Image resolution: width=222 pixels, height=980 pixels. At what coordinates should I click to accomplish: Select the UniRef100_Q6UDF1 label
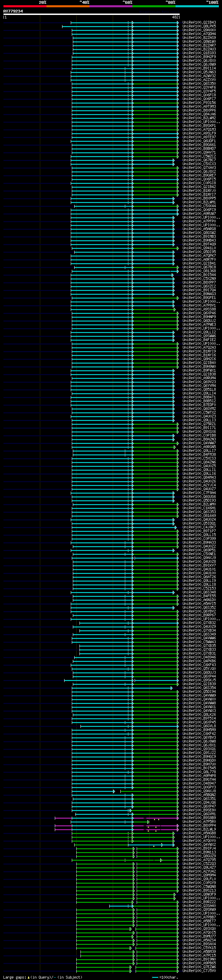point(199,141)
